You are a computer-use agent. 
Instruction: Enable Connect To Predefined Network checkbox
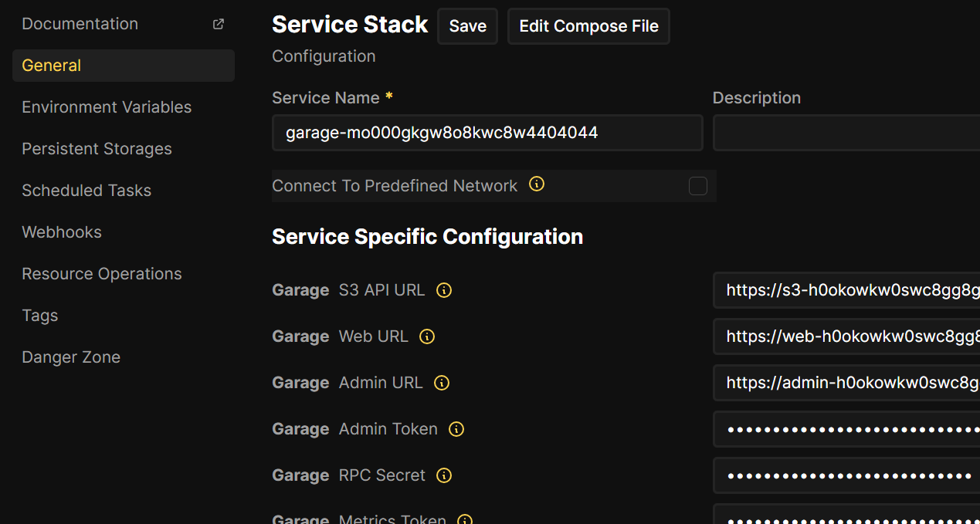pyautogui.click(x=698, y=186)
